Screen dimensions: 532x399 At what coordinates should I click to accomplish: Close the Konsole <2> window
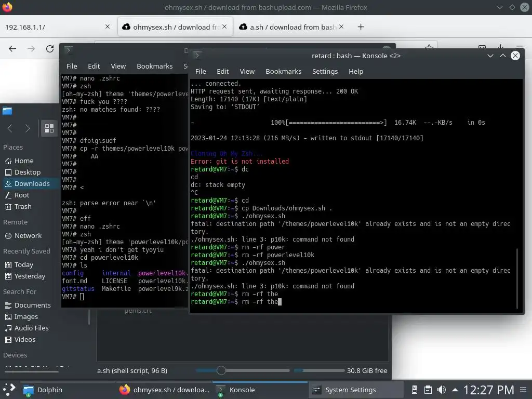515,56
